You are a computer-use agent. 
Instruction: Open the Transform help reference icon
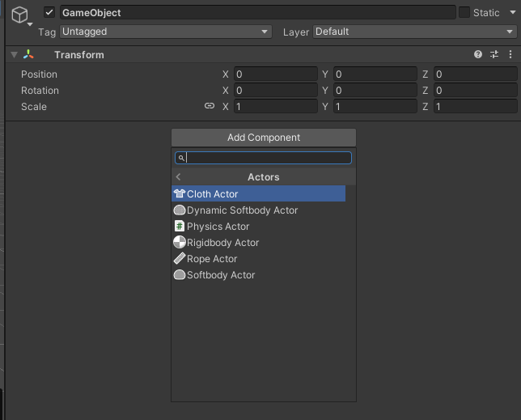(x=478, y=55)
